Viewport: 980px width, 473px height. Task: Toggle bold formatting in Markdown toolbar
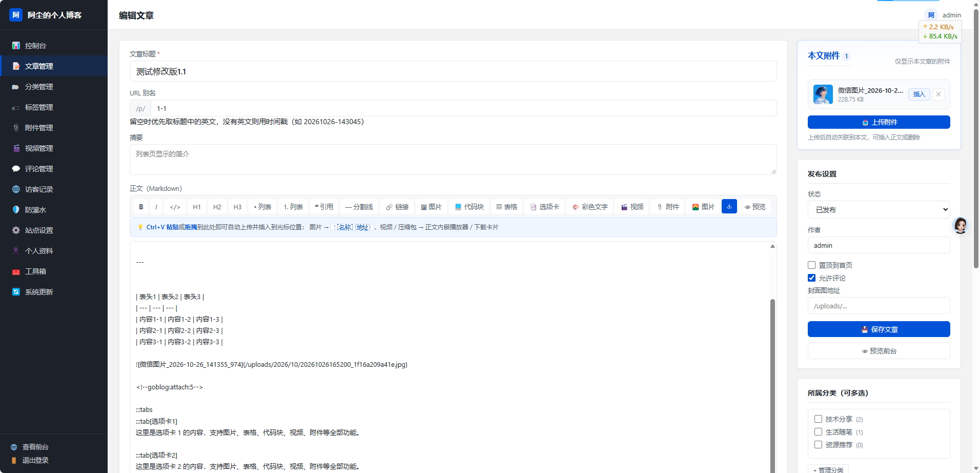pyautogui.click(x=141, y=207)
